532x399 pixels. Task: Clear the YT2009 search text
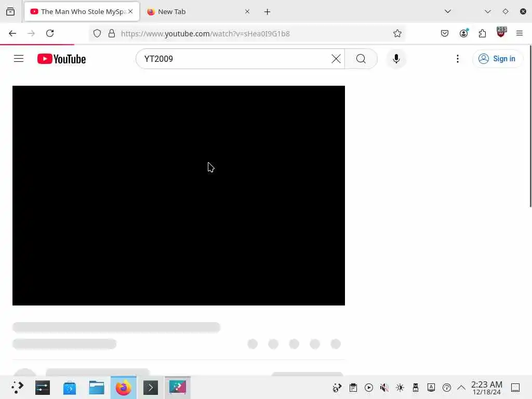pyautogui.click(x=336, y=59)
